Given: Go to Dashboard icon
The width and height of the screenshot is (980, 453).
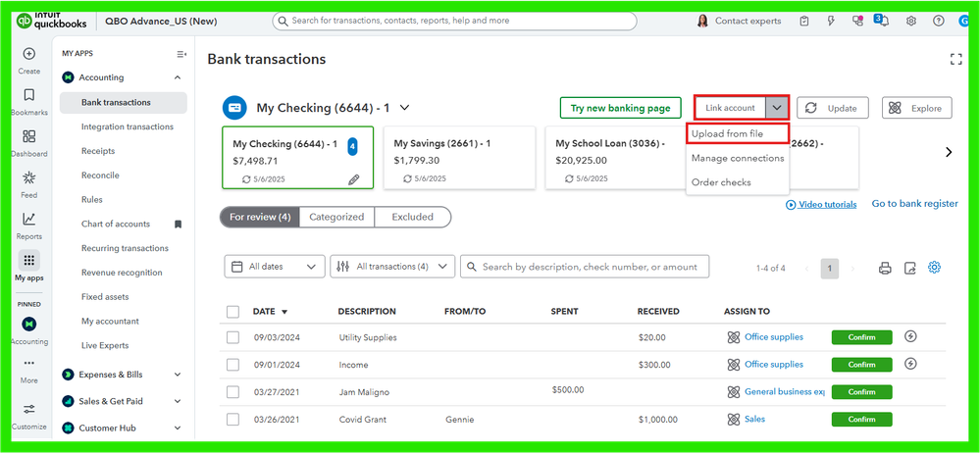Looking at the screenshot, I should point(28,136).
